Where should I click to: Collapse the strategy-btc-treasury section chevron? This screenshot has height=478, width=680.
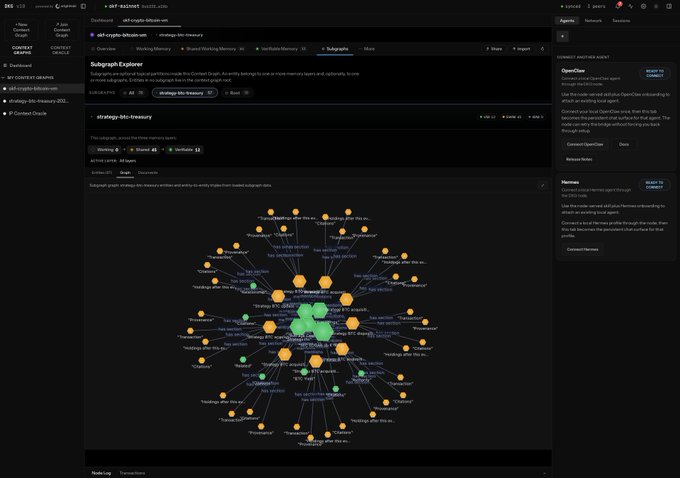coord(92,117)
